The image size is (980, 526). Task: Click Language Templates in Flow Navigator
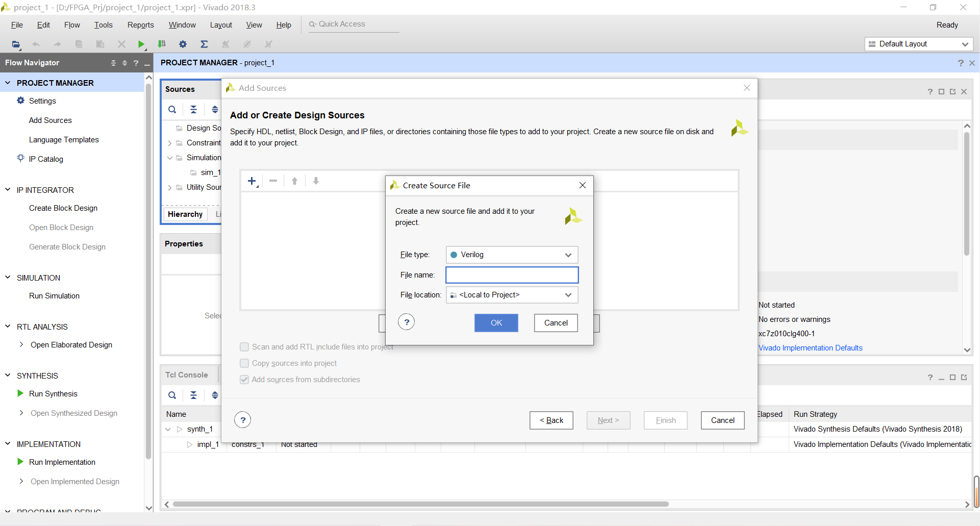pyautogui.click(x=64, y=140)
